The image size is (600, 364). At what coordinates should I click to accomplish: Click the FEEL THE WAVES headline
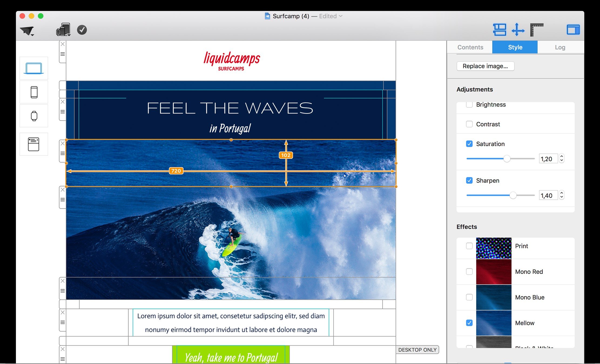[x=230, y=108]
